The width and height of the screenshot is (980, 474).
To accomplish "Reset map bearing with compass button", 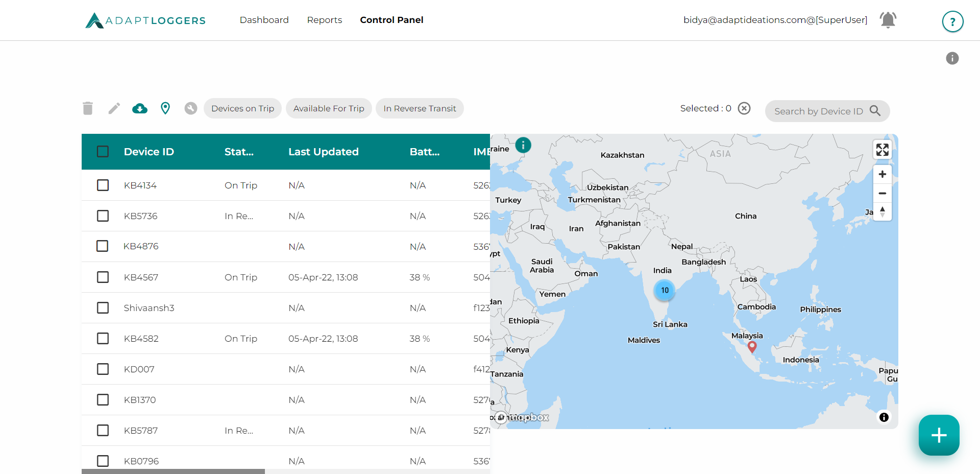I will 883,211.
